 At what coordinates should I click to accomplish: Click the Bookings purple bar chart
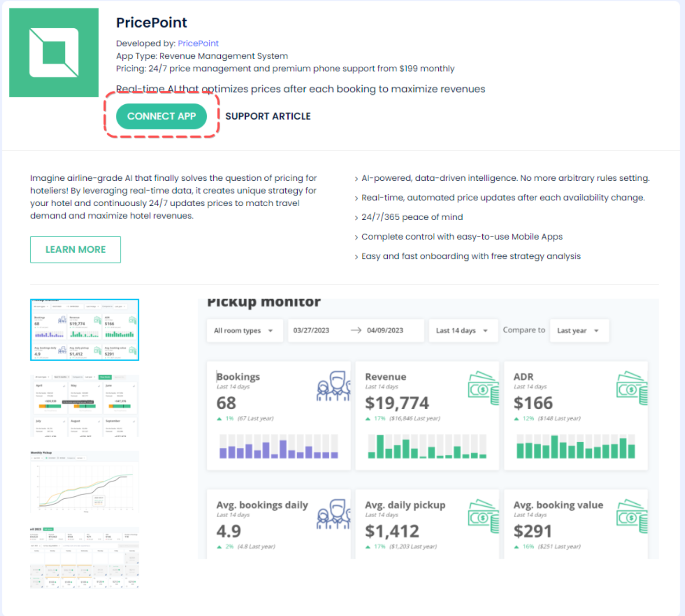click(279, 446)
